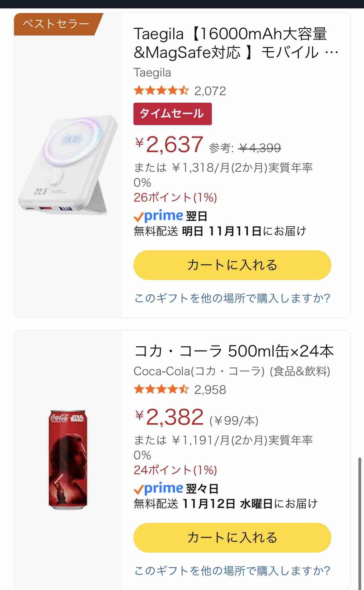Tap the 26ポイント(1%) points text

(175, 198)
